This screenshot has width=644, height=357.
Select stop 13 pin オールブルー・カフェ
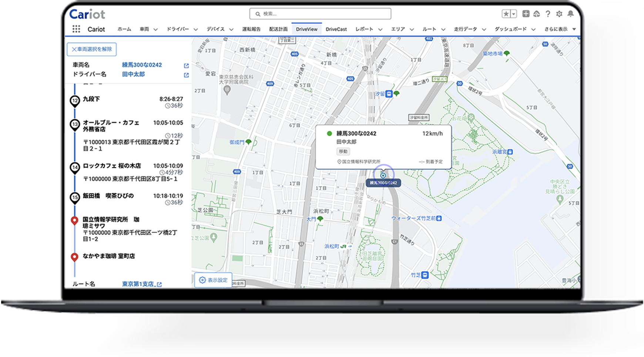pyautogui.click(x=75, y=125)
